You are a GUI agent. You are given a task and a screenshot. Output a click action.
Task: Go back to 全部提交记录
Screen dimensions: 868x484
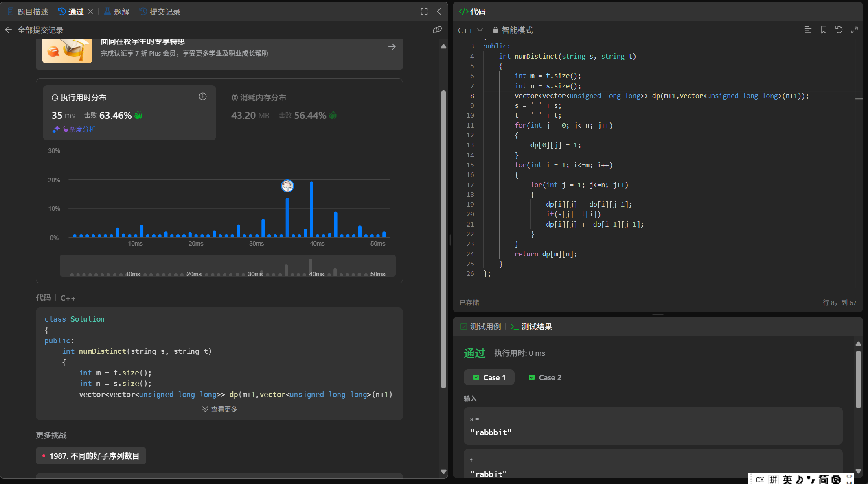tap(35, 30)
